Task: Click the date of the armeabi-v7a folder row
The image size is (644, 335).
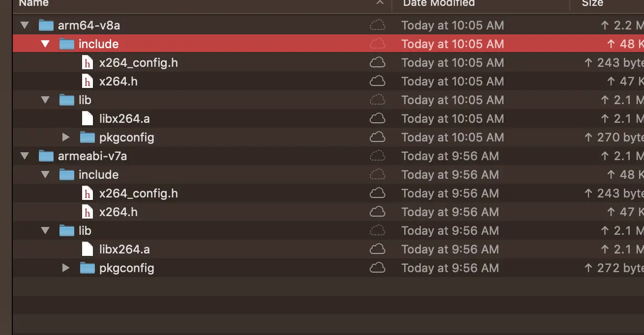Action: tap(450, 156)
